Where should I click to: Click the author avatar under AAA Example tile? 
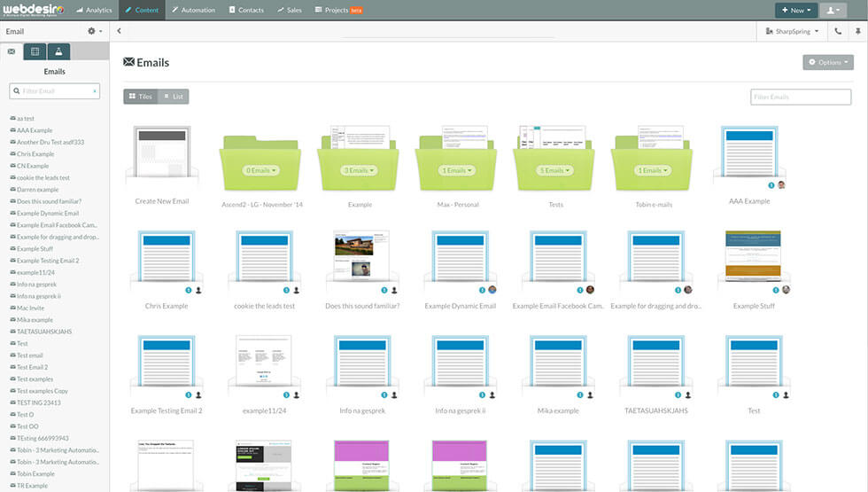(781, 185)
